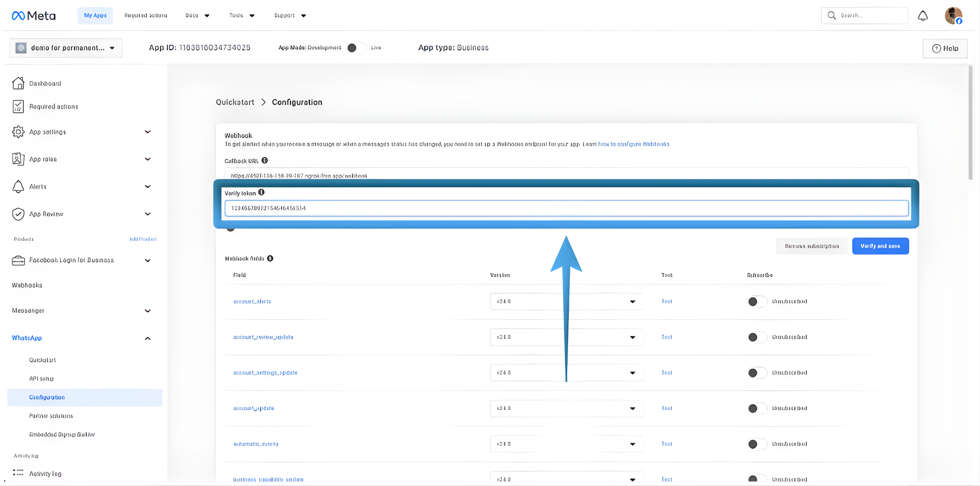The image size is (980, 486).
Task: Collapse the WhatsApp sidebar section
Action: tap(147, 339)
